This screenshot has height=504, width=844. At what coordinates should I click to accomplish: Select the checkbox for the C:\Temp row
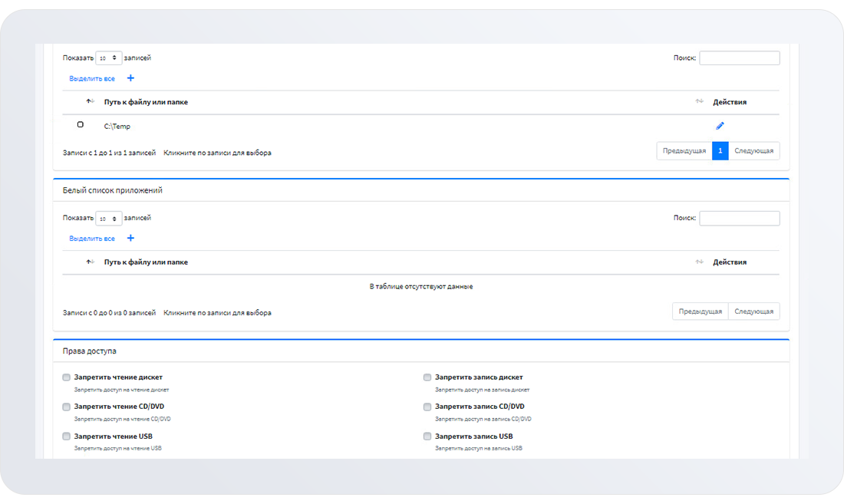tap(81, 124)
